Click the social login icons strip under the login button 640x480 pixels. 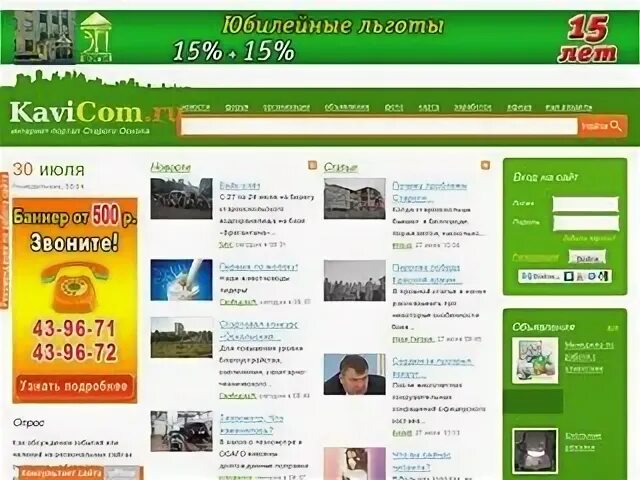coord(565,276)
